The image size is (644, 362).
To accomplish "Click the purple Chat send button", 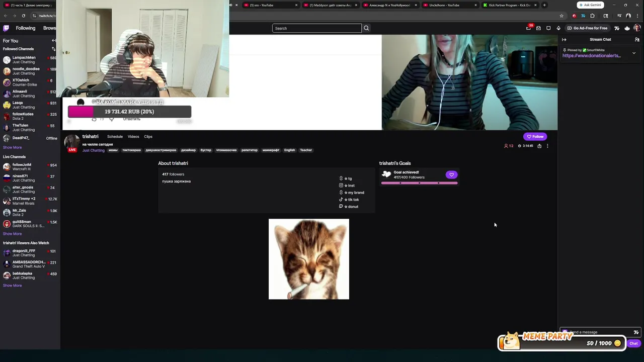I will [x=633, y=343].
